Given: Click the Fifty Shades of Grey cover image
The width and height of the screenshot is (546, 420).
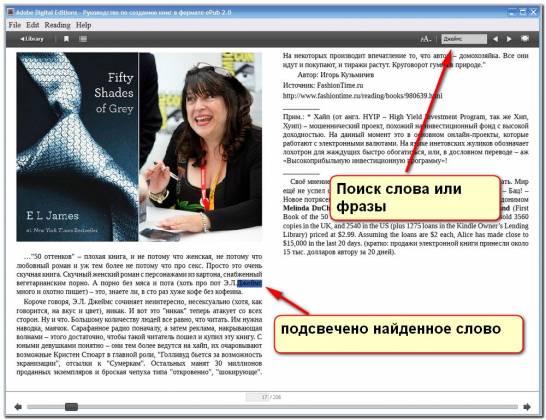Looking at the screenshot, I should [77, 147].
